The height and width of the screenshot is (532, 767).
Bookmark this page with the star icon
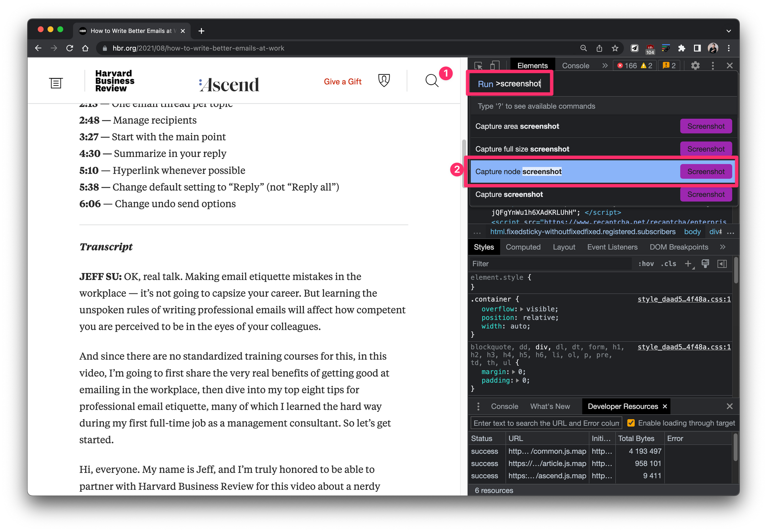tap(615, 48)
